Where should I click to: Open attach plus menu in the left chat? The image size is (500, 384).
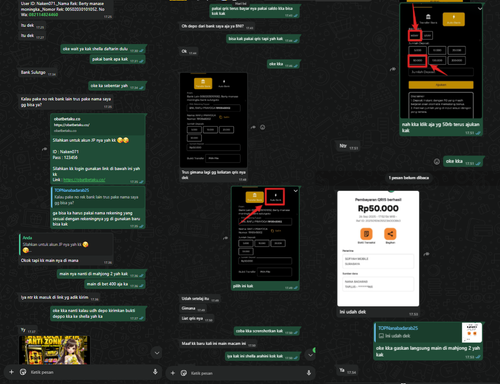[11, 372]
